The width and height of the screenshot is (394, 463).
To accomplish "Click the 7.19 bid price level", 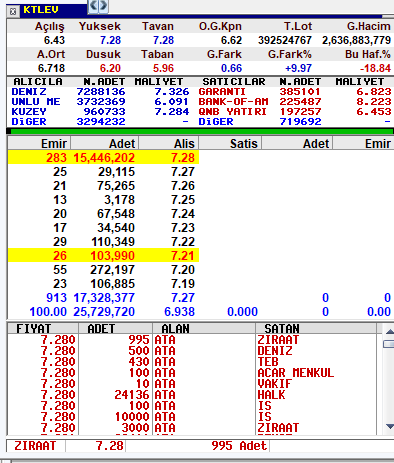I will tap(183, 284).
